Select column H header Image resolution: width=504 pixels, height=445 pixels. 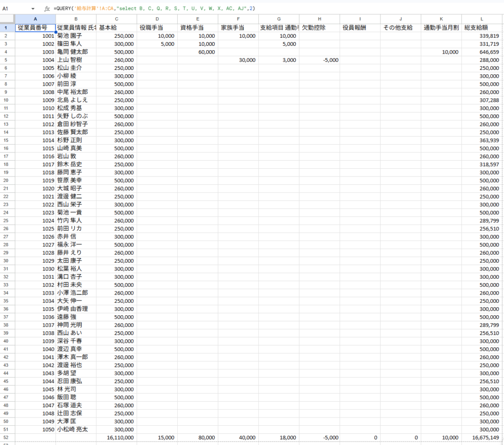point(319,19)
